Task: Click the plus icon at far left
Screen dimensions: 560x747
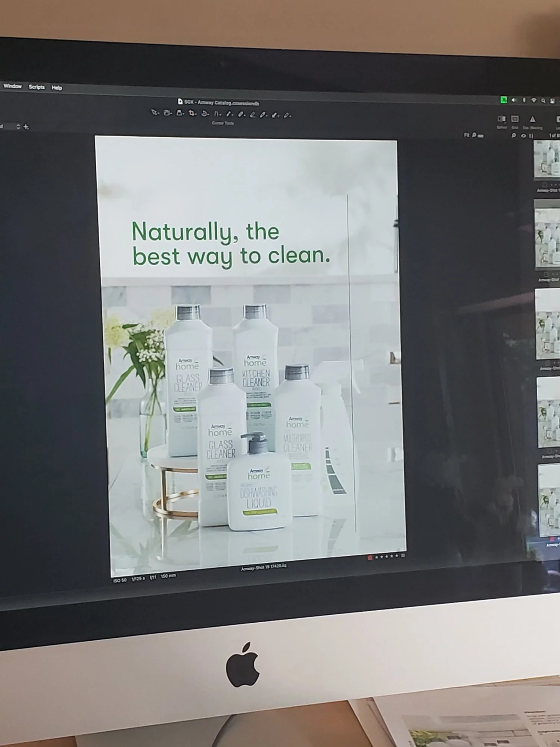Action: (26, 127)
